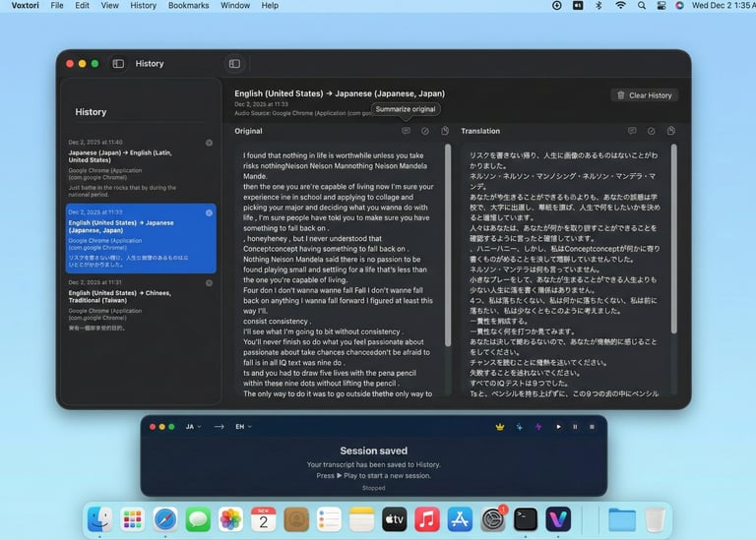Screen dimensions: 756x540
Task: Open Launchpad from the Dock
Action: click(x=133, y=519)
